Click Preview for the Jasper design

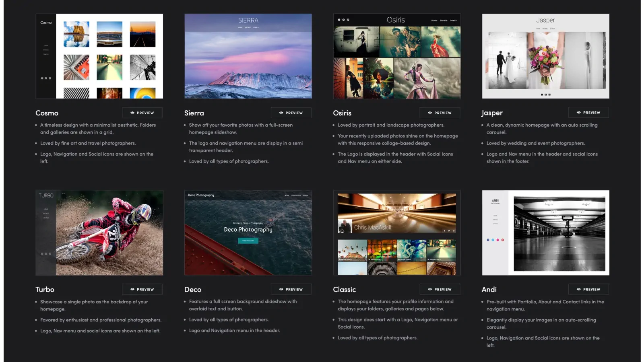coord(588,113)
